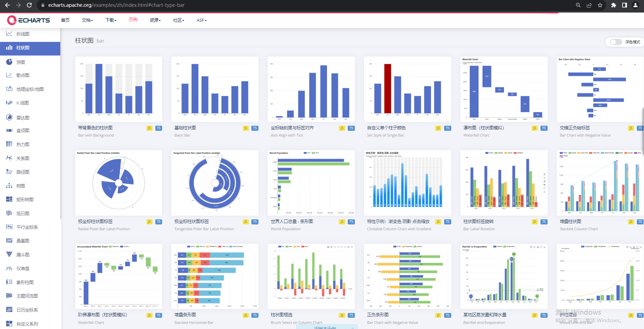Open the 平行坐标系 parallel icon
Screen dimensions: 644x329
pos(9,227)
